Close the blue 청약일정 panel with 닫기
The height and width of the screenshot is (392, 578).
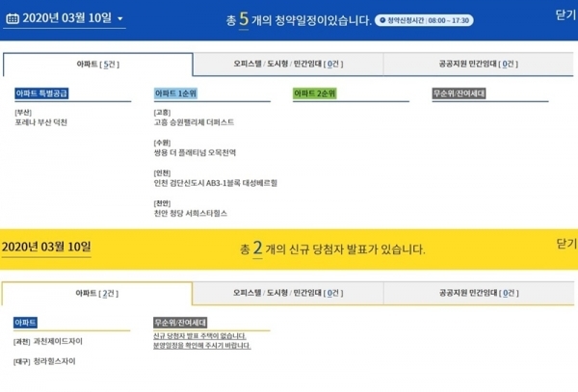pos(565,14)
